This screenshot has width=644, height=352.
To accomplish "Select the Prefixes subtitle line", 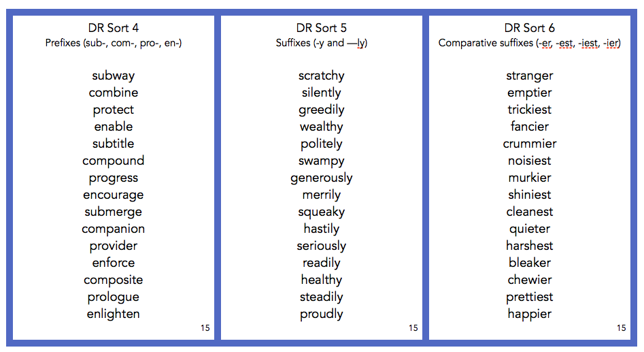I will click(x=114, y=43).
